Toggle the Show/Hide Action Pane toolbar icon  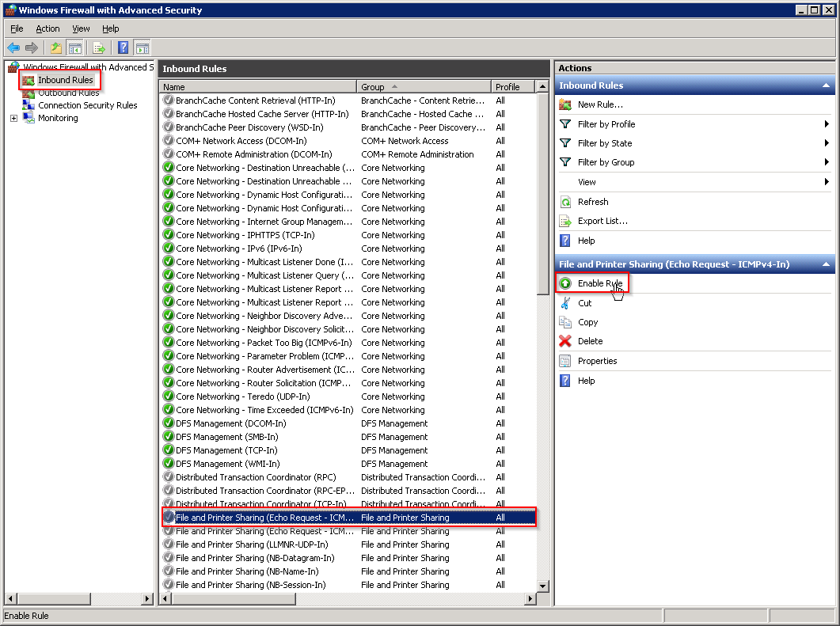point(142,48)
